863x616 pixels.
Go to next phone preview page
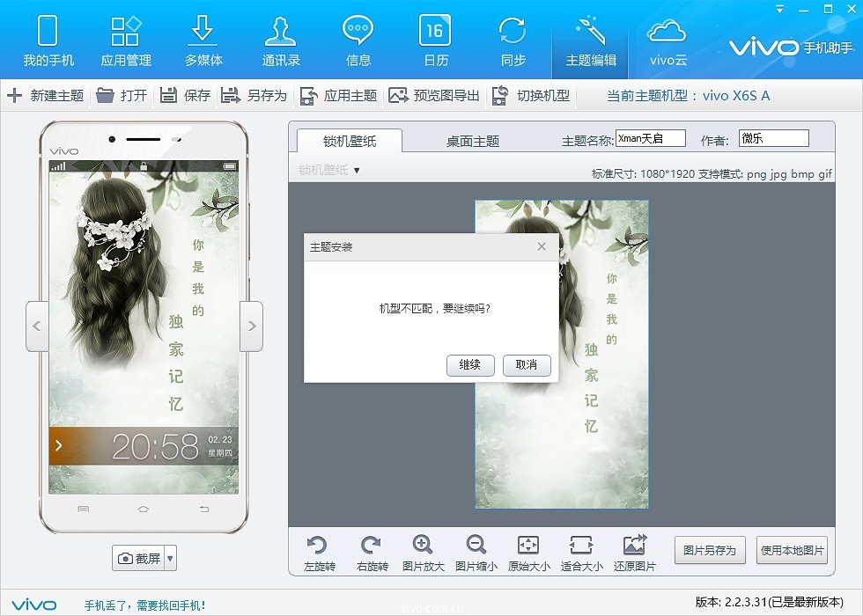[x=251, y=326]
